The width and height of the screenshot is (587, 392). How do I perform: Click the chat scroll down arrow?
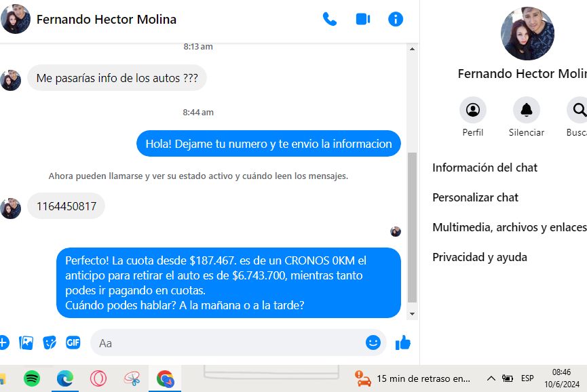coord(412,314)
